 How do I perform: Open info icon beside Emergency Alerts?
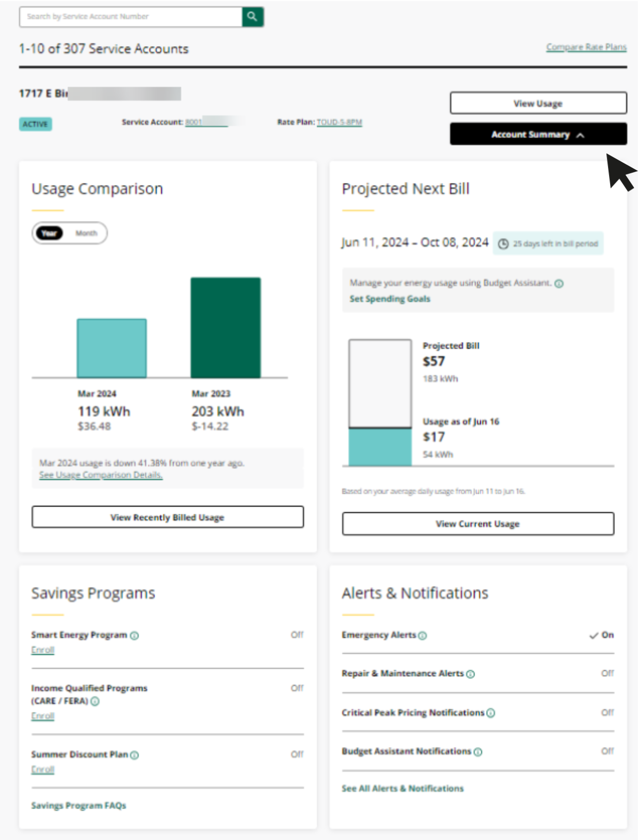point(423,636)
